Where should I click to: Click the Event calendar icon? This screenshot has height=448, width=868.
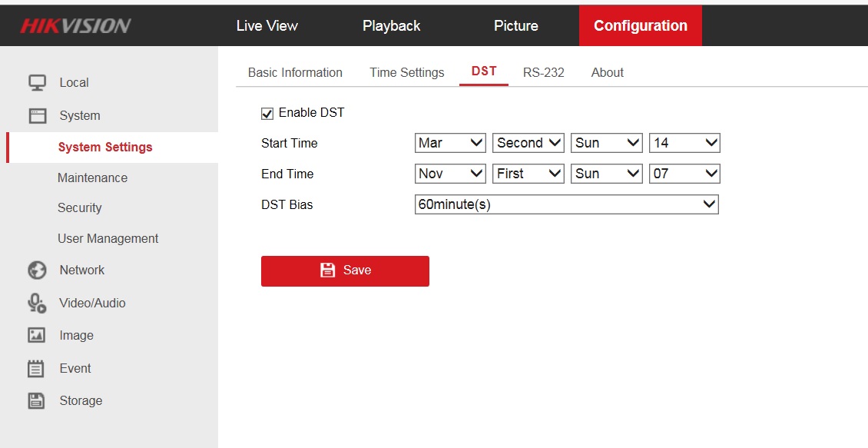coord(37,369)
